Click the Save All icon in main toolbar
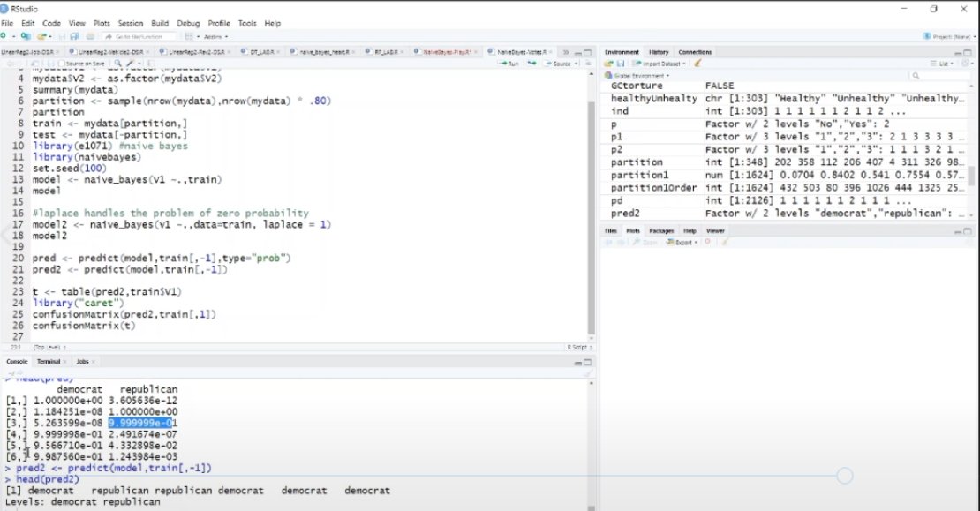 pos(74,37)
